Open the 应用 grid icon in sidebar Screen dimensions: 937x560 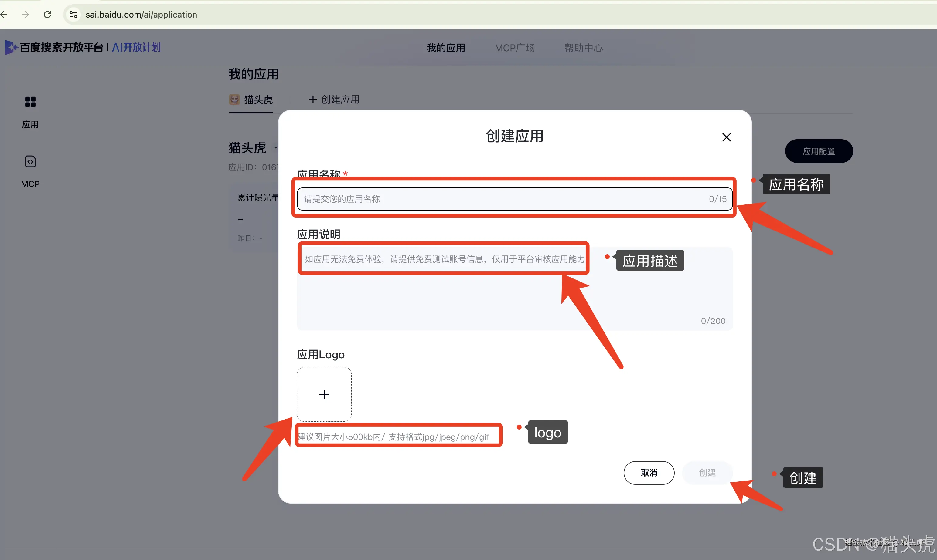pos(30,102)
